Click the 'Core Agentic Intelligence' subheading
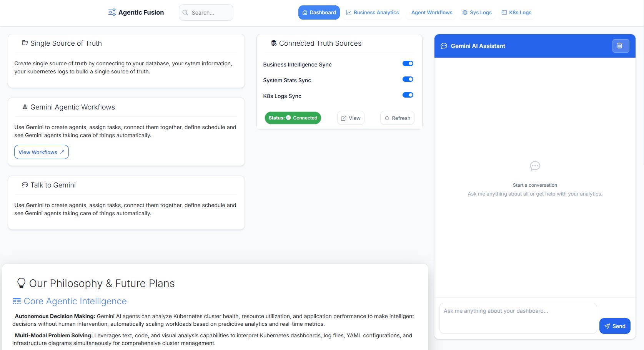The width and height of the screenshot is (644, 350). (75, 301)
